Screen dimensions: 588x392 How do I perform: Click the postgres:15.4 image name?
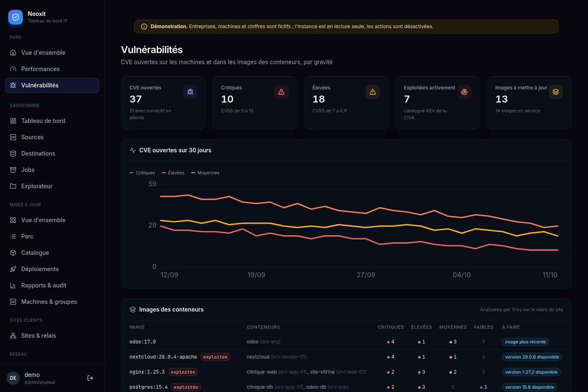click(149, 387)
